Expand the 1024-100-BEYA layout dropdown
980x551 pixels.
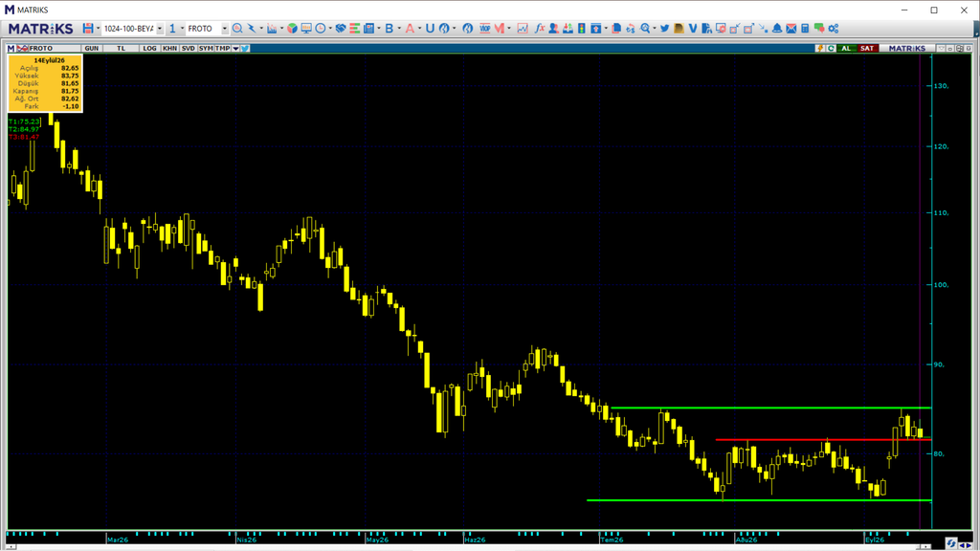[x=160, y=29]
